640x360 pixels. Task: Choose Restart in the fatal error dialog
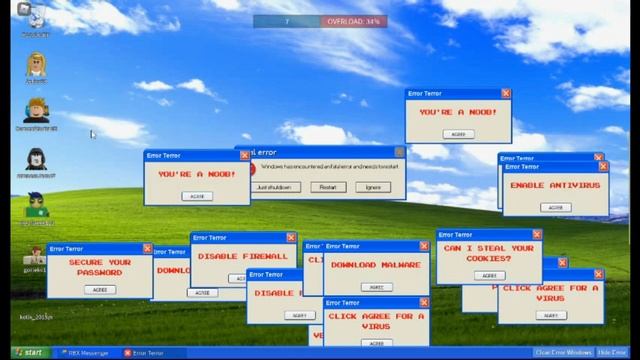tap(328, 187)
